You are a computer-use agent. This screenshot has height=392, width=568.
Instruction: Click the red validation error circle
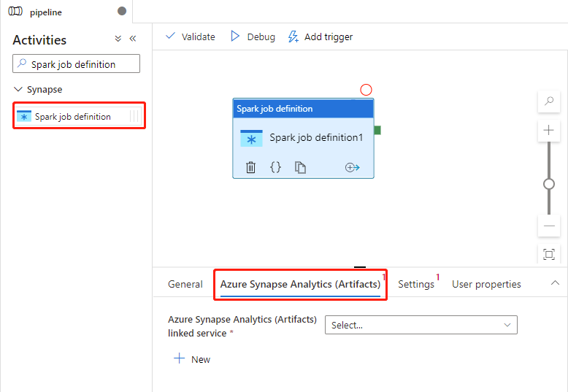pos(366,90)
